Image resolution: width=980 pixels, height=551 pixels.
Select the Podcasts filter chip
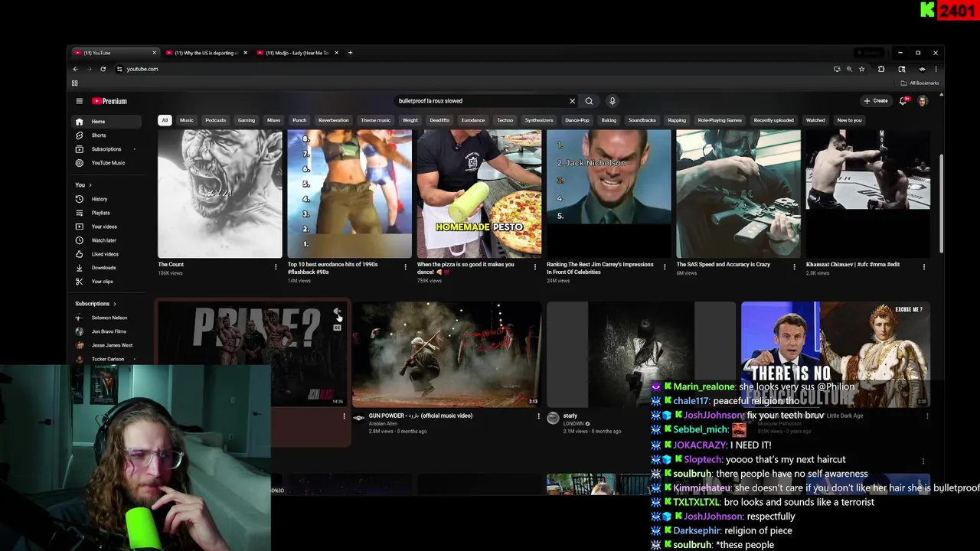216,120
